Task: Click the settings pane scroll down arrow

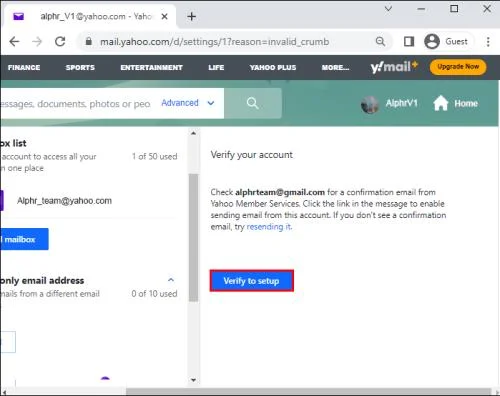Action: pos(193,380)
